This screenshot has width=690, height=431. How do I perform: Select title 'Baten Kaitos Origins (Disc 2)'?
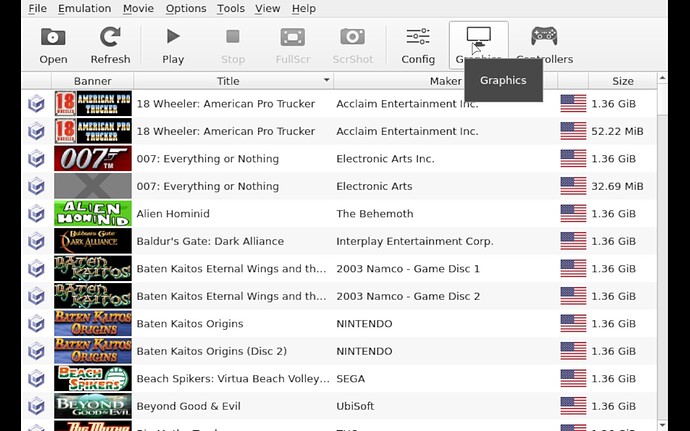212,351
